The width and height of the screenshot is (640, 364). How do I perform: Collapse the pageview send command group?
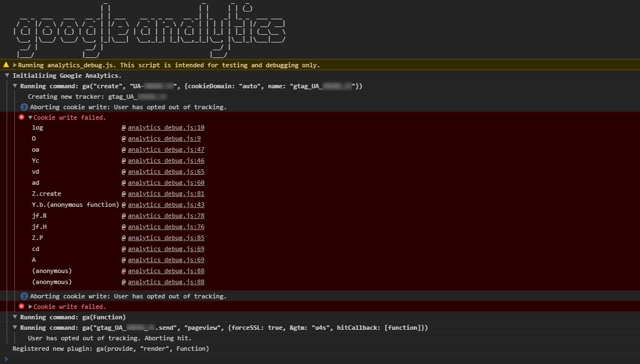pos(15,328)
